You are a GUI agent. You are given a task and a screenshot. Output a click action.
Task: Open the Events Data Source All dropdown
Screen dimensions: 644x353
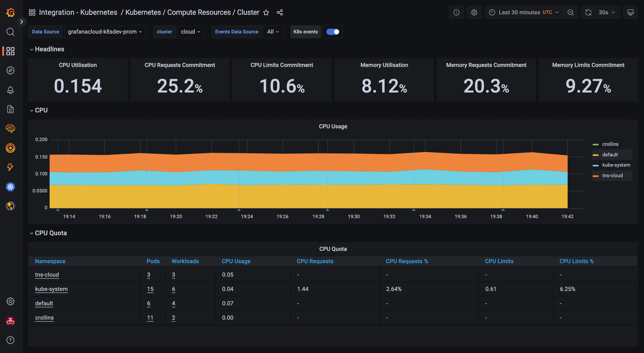pos(273,32)
